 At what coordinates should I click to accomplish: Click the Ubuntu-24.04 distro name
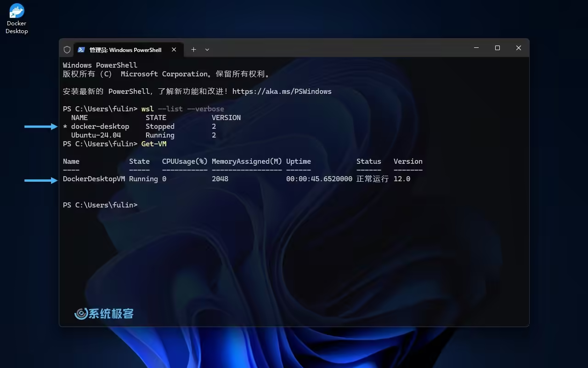(x=96, y=135)
